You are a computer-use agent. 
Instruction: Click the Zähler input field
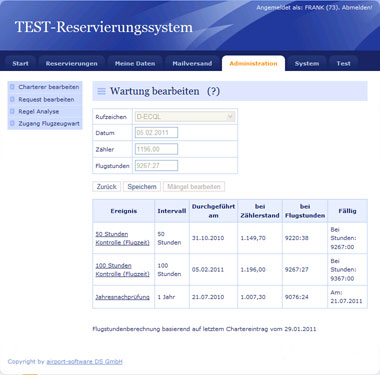(156, 149)
